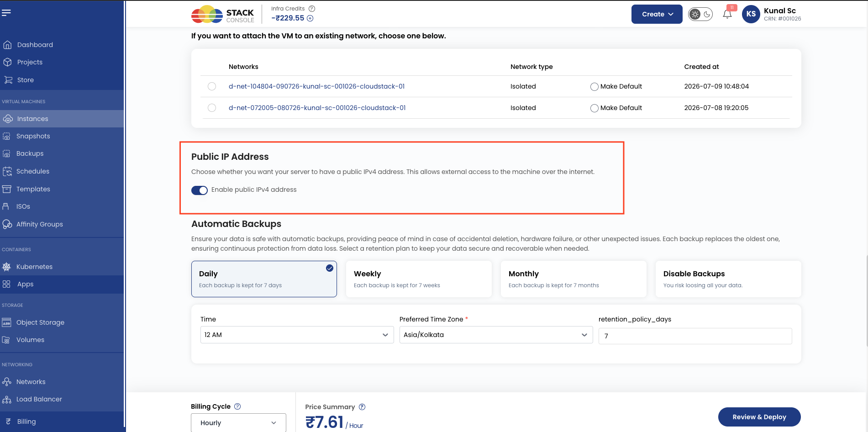Click the ₹7.61 per hour price
The image size is (868, 432).
[x=334, y=422]
